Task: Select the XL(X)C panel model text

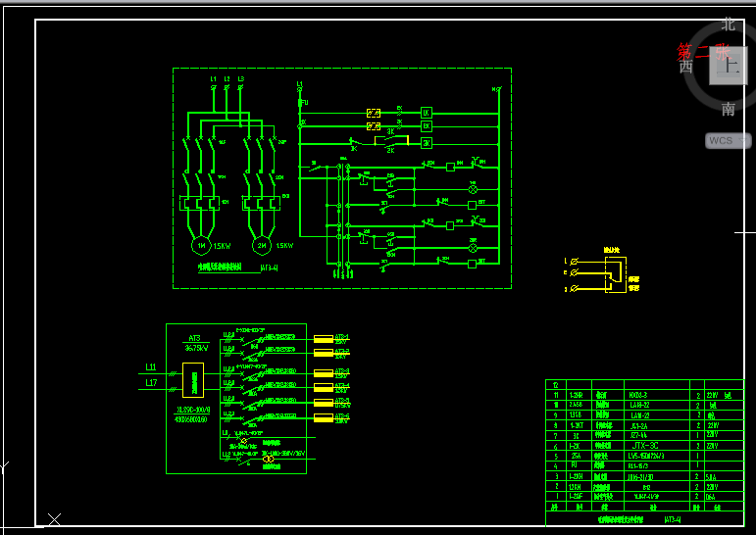Action: [x=193, y=411]
